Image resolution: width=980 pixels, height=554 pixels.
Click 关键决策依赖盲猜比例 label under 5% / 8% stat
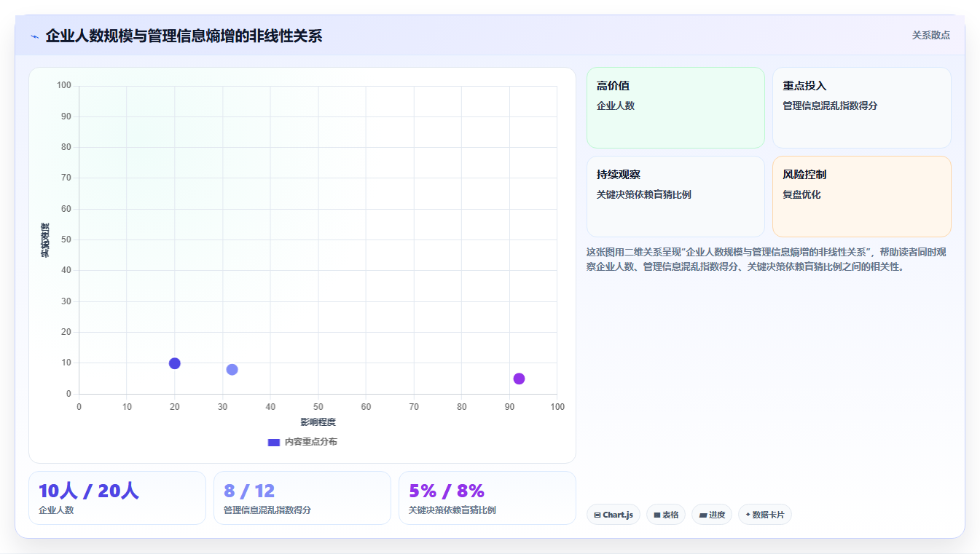point(452,510)
